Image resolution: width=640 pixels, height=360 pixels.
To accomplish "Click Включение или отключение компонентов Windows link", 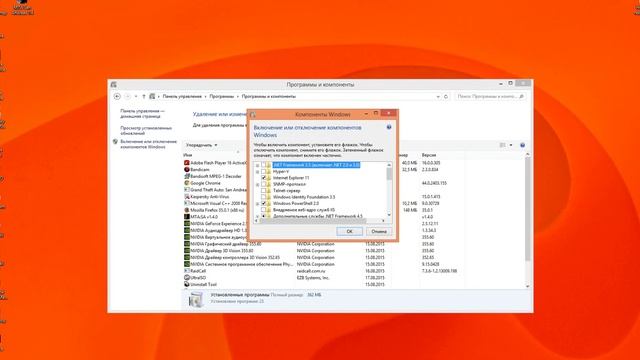I will [x=149, y=144].
